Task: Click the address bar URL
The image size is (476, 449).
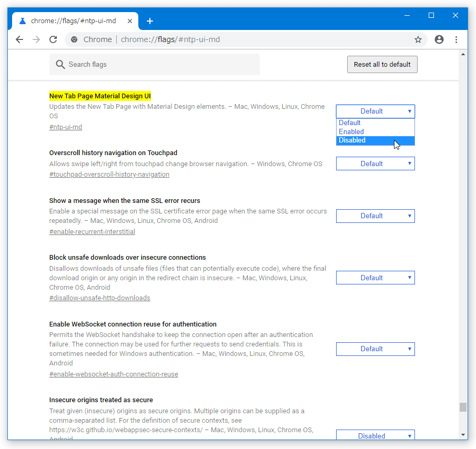Action: click(x=170, y=39)
